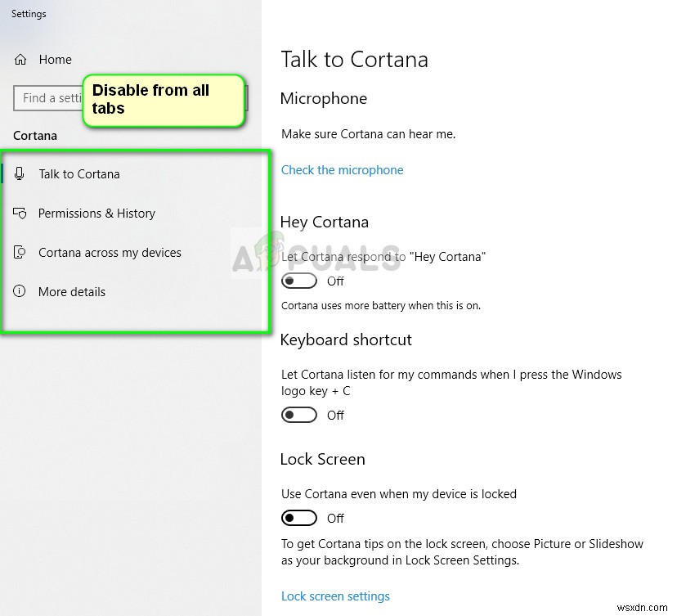
Task: Click the Cortana across my devices phone icon
Action: click(x=18, y=252)
